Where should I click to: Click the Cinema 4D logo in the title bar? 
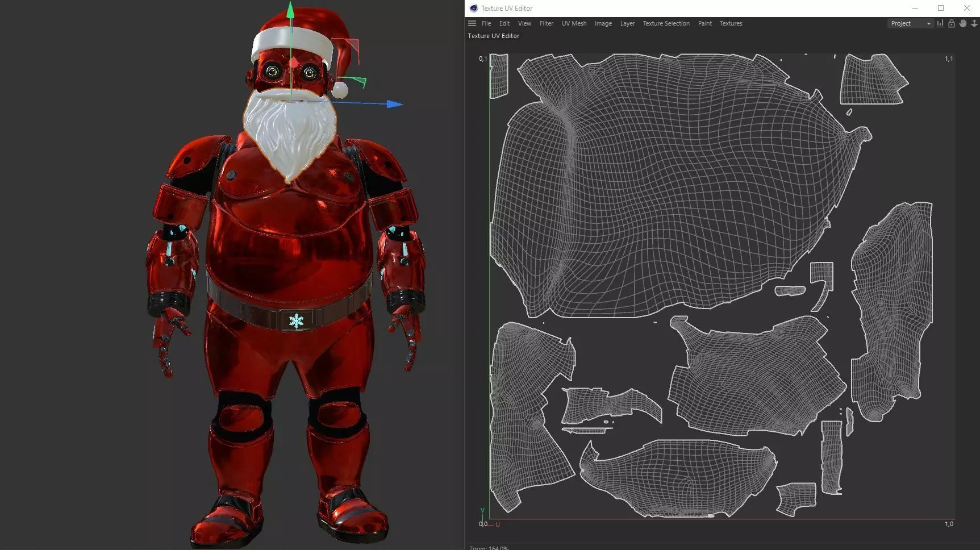point(474,8)
